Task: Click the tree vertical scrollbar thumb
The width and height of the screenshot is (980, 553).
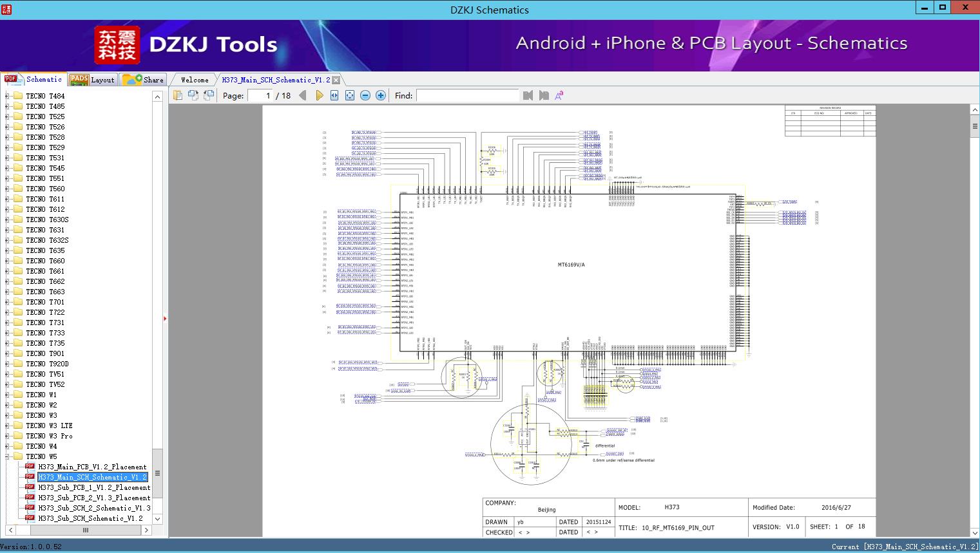Action: click(x=157, y=473)
